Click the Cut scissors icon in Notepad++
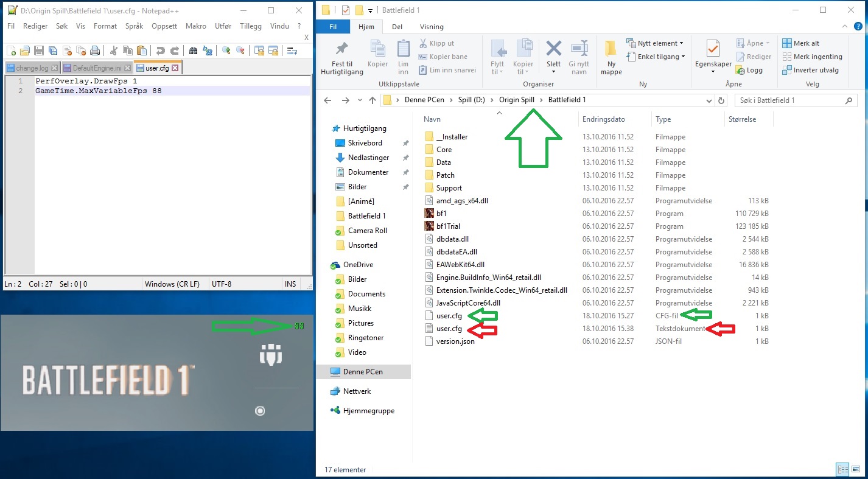The image size is (868, 479). point(114,51)
